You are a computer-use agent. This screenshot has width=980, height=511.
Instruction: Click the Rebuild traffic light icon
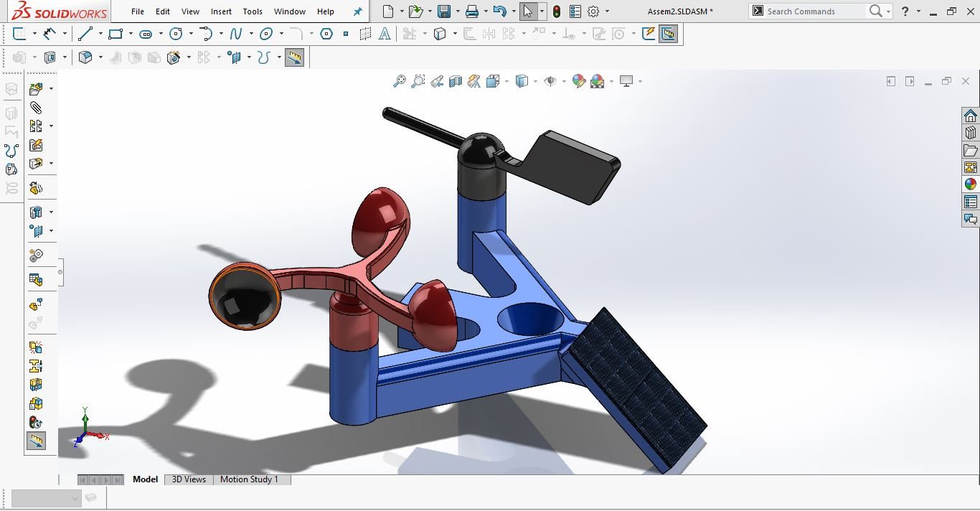(557, 11)
